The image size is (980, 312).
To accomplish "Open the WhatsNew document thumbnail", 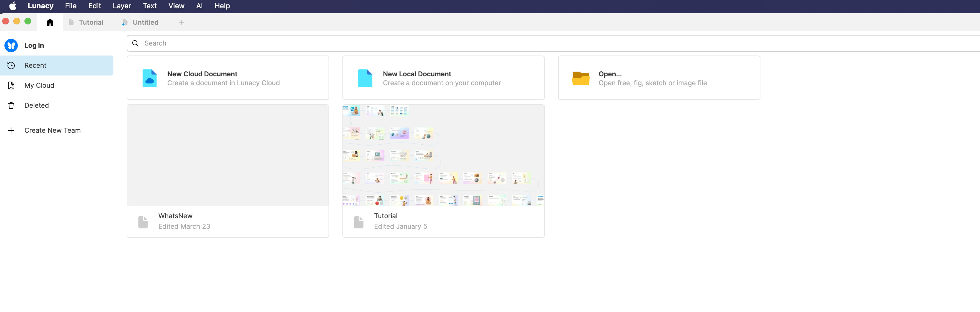I will click(x=228, y=155).
